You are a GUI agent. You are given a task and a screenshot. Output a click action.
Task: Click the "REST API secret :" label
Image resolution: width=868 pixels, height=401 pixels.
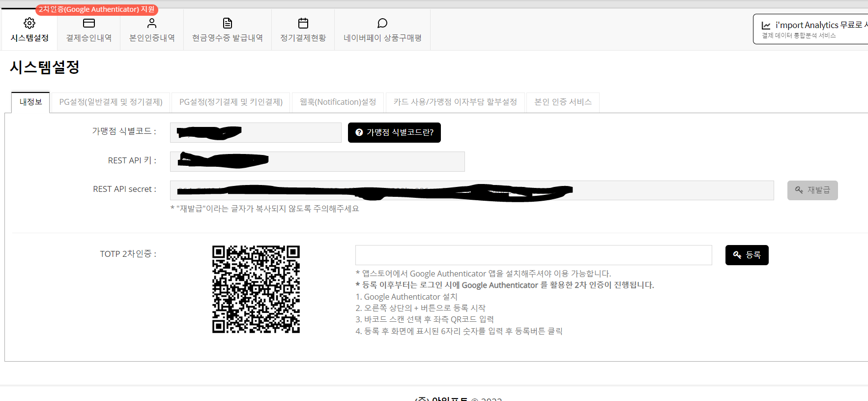click(125, 189)
